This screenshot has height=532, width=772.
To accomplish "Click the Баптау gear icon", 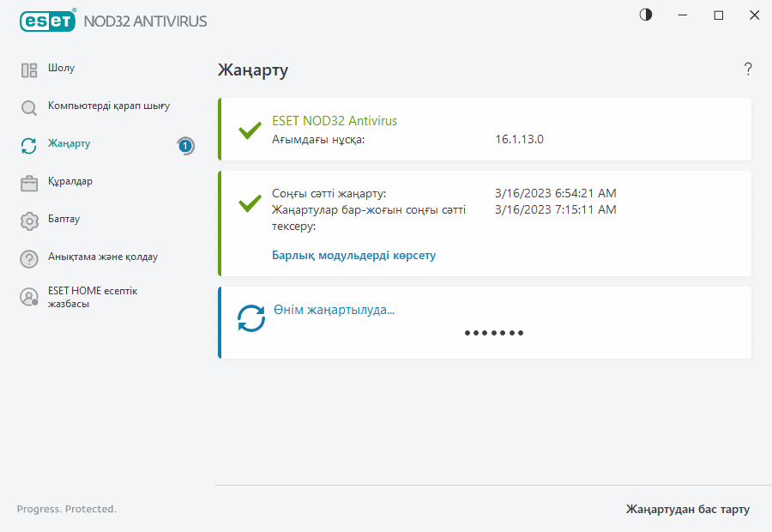I will (29, 221).
